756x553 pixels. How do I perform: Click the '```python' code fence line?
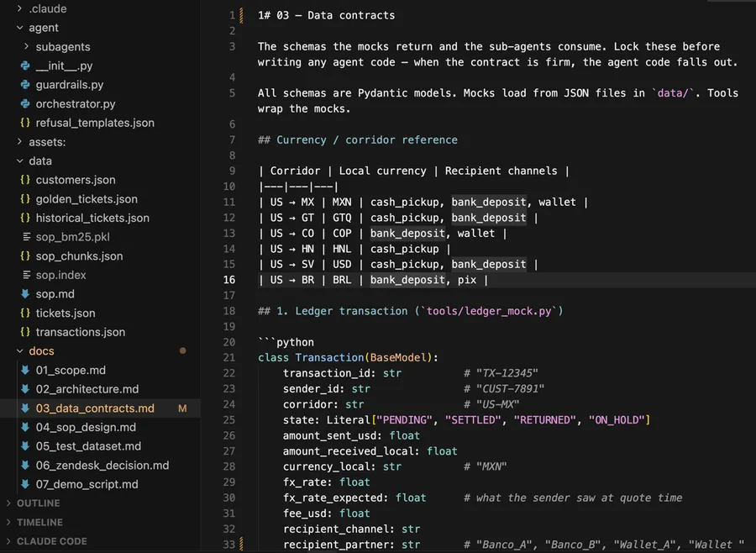pyautogui.click(x=286, y=342)
